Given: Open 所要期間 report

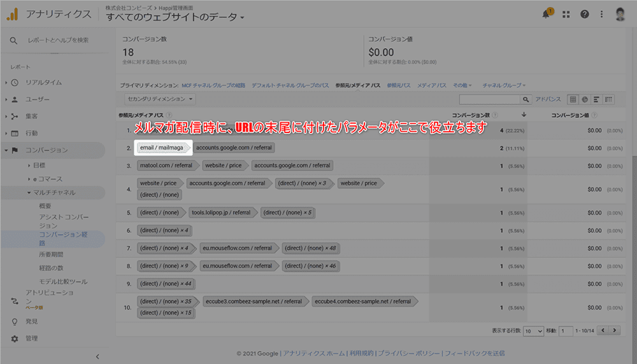Looking at the screenshot, I should [x=51, y=255].
